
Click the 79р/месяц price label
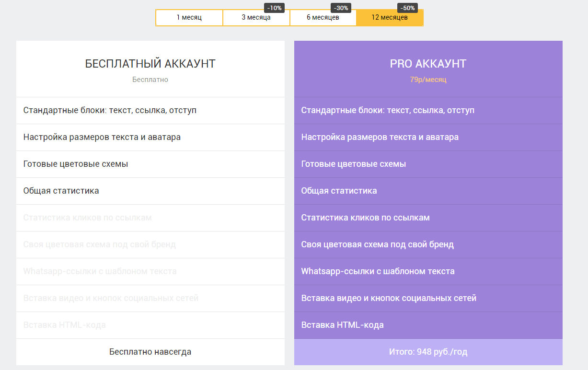click(428, 80)
